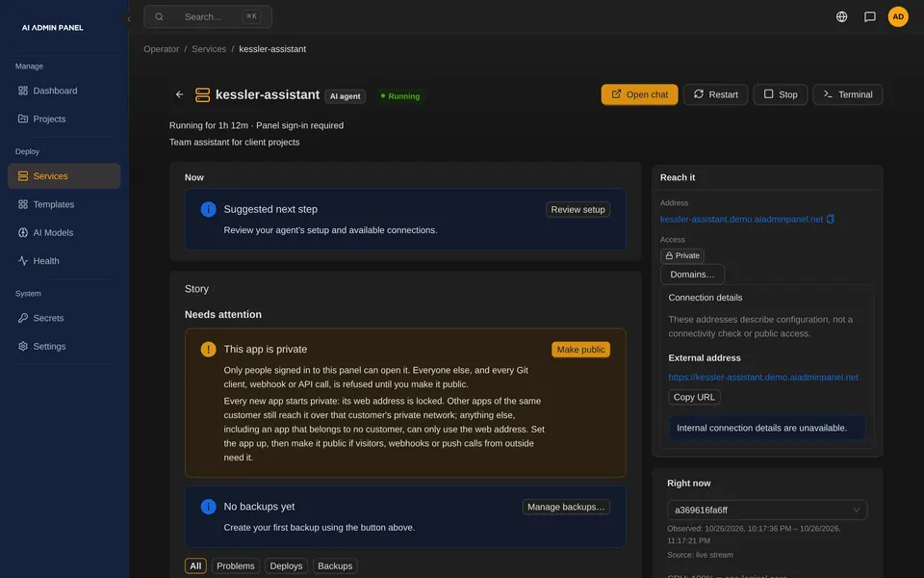924x578 pixels.
Task: Collapse the sidebar with the chevron
Action: [128, 19]
